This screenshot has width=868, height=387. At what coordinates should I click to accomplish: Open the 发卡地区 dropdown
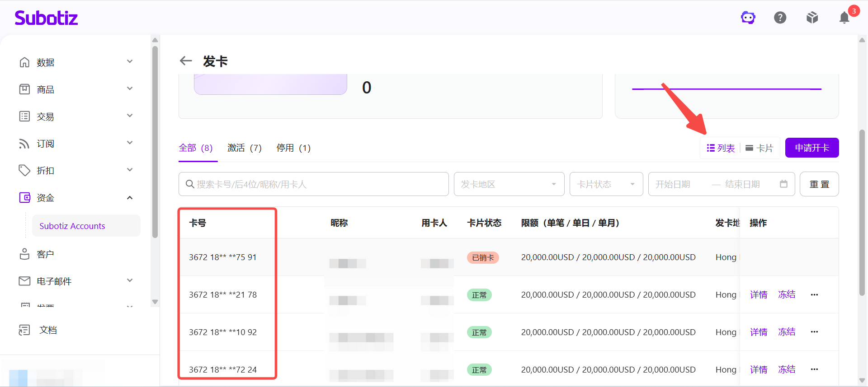coord(509,184)
